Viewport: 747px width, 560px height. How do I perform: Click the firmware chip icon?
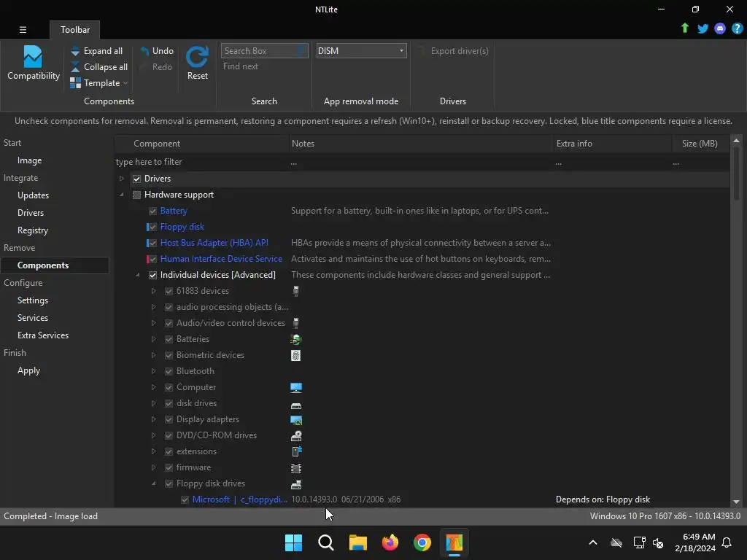coord(296,468)
